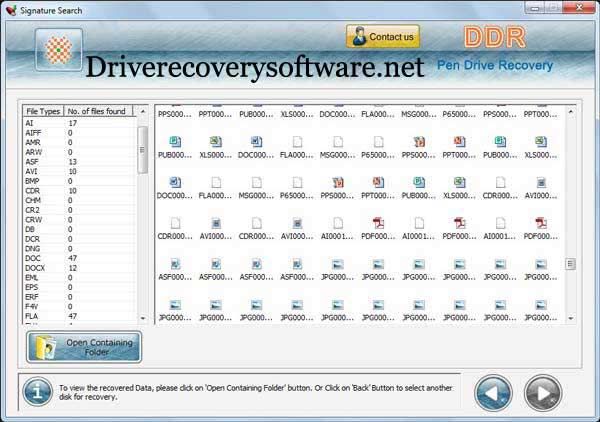Select the first JPG000 icon in the bottom row
Image resolution: width=600 pixels, height=422 pixels.
(x=175, y=305)
